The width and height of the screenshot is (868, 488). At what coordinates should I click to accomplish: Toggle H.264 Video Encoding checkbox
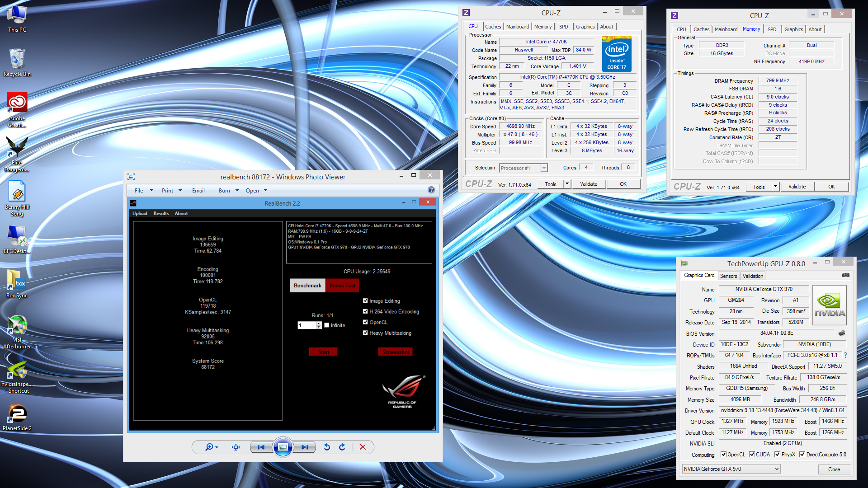(x=365, y=311)
